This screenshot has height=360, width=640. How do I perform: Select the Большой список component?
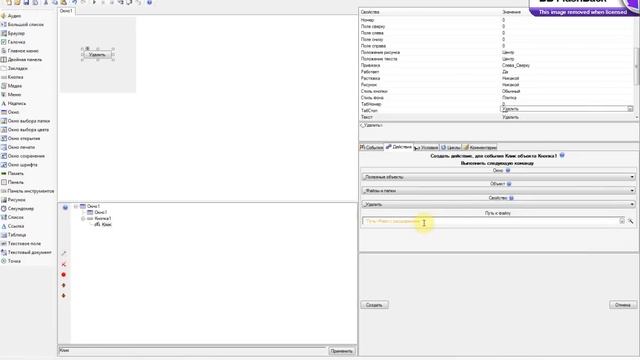tap(22, 24)
